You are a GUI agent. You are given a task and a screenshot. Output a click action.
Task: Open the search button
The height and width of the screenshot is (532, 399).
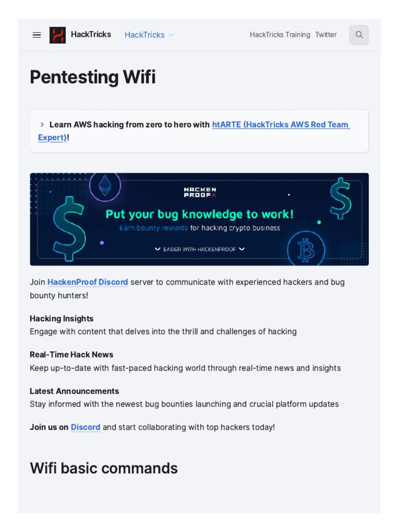coord(359,35)
